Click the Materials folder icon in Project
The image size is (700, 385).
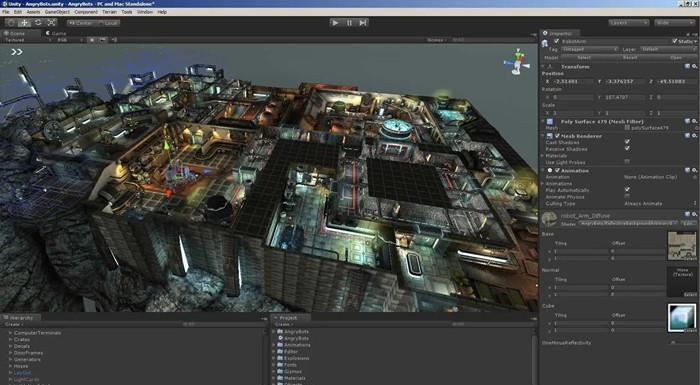[280, 378]
